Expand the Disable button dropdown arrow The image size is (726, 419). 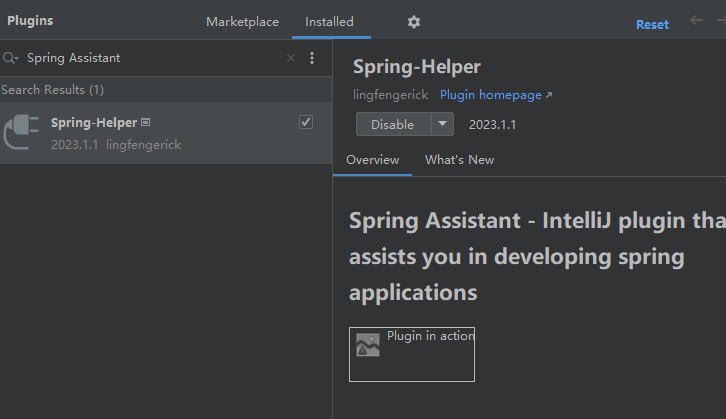coord(442,124)
